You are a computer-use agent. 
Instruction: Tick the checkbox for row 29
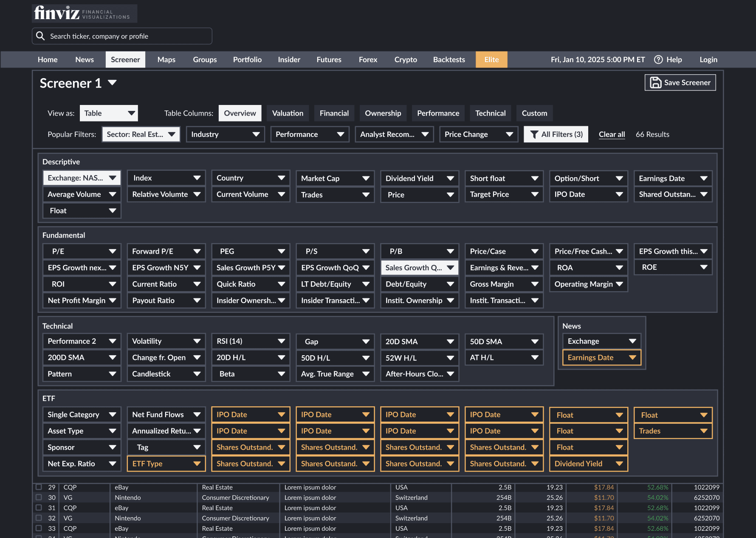tap(39, 487)
